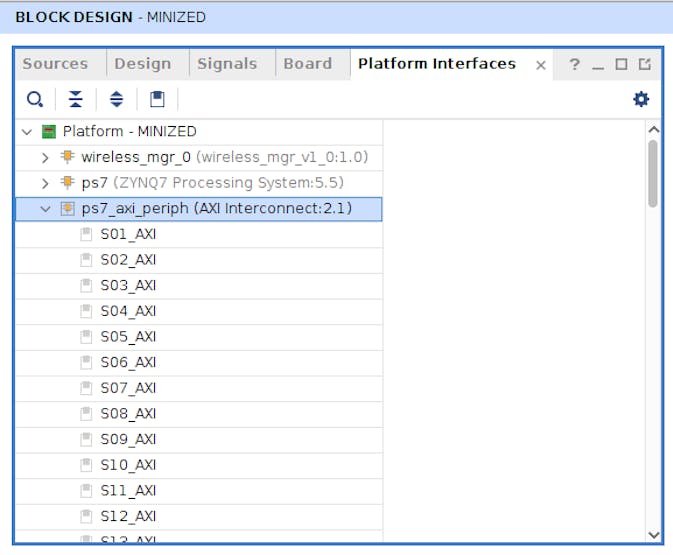
Task: Select the S09_AXI row text
Action: [x=128, y=440]
